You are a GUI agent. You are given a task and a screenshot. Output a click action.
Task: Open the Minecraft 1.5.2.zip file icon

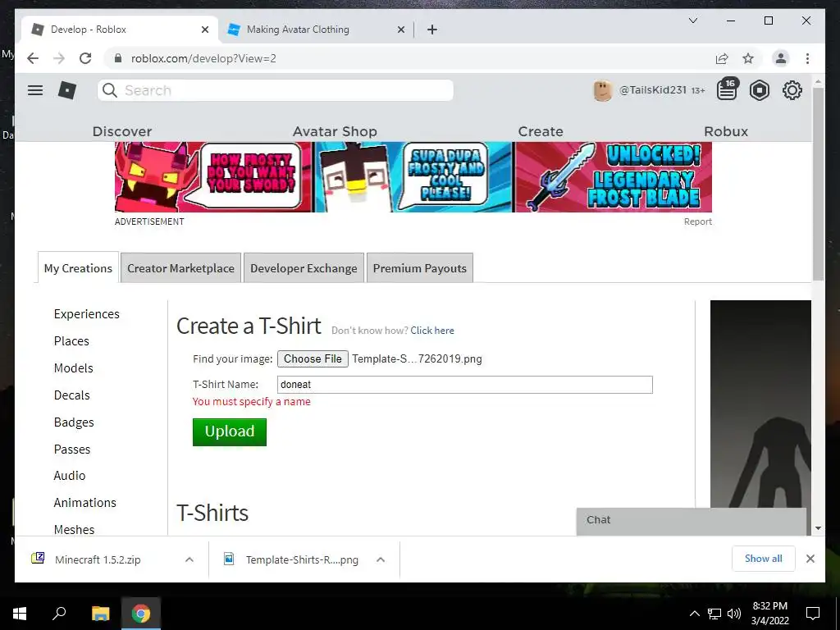point(38,558)
